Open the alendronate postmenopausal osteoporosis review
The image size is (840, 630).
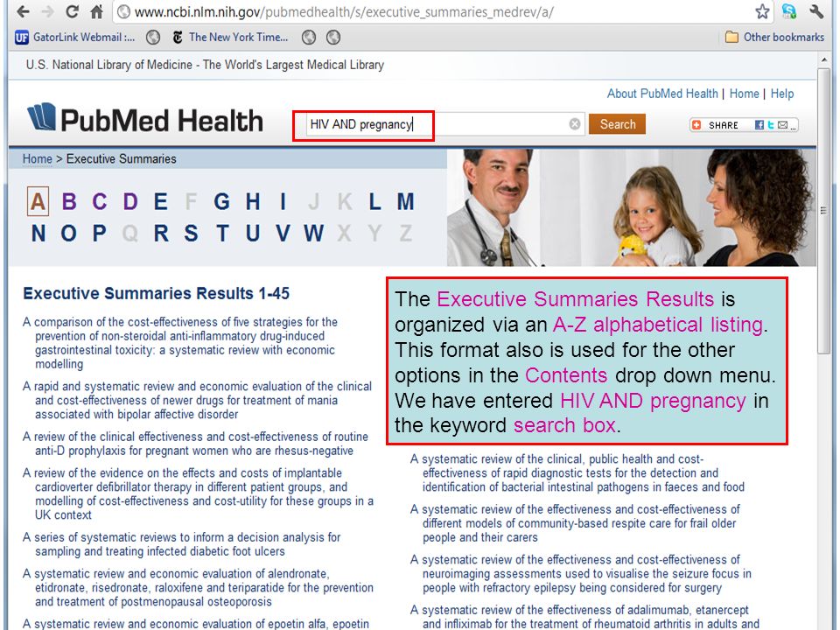[x=199, y=588]
